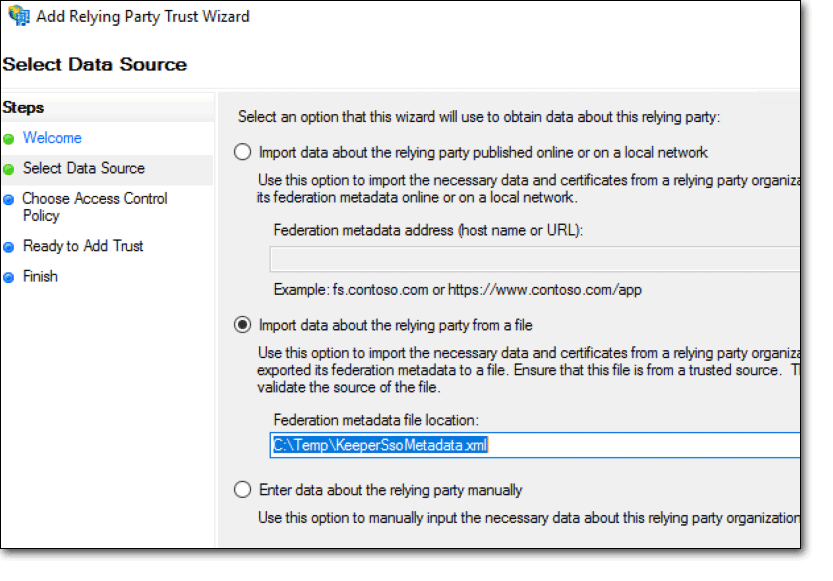
Task: Select importing relying party data published online
Action: pyautogui.click(x=241, y=152)
